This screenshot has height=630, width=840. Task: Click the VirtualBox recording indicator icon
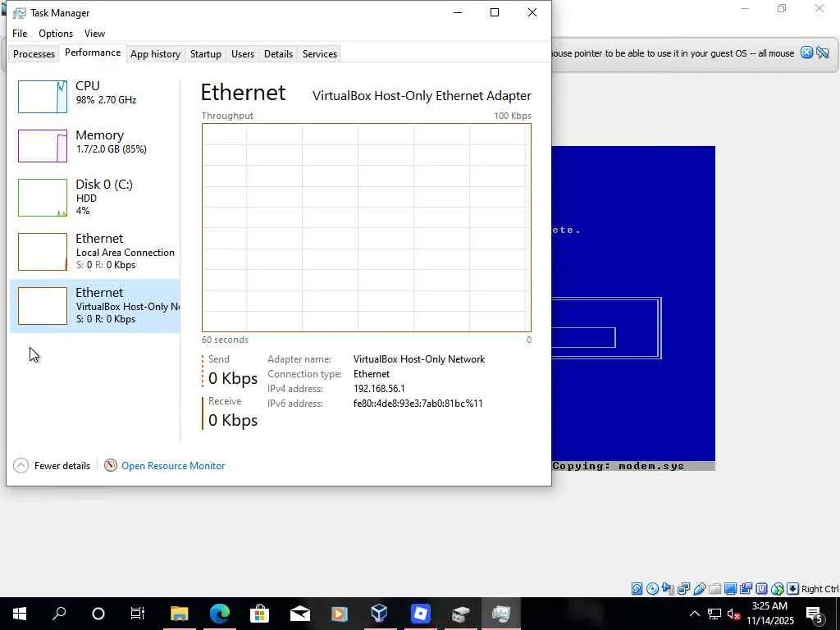click(746, 589)
